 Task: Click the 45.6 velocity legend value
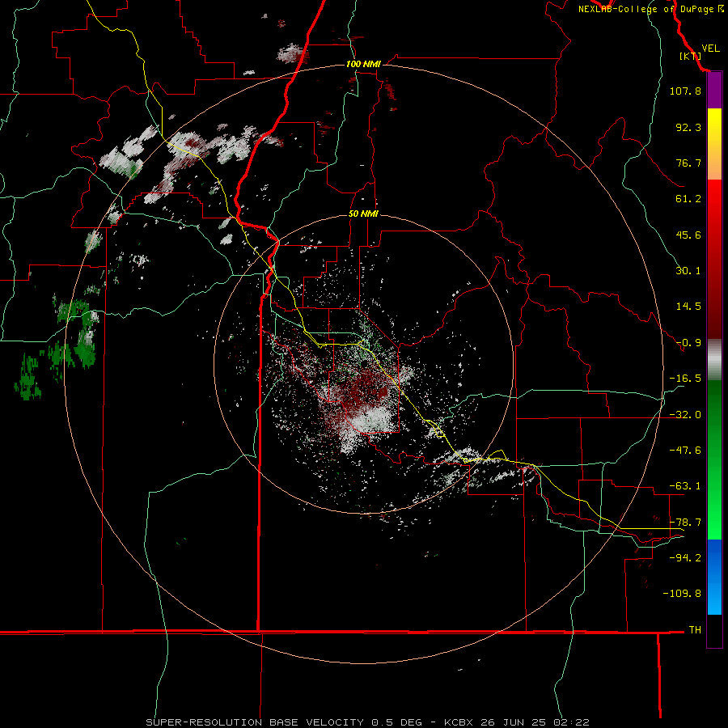(688, 235)
